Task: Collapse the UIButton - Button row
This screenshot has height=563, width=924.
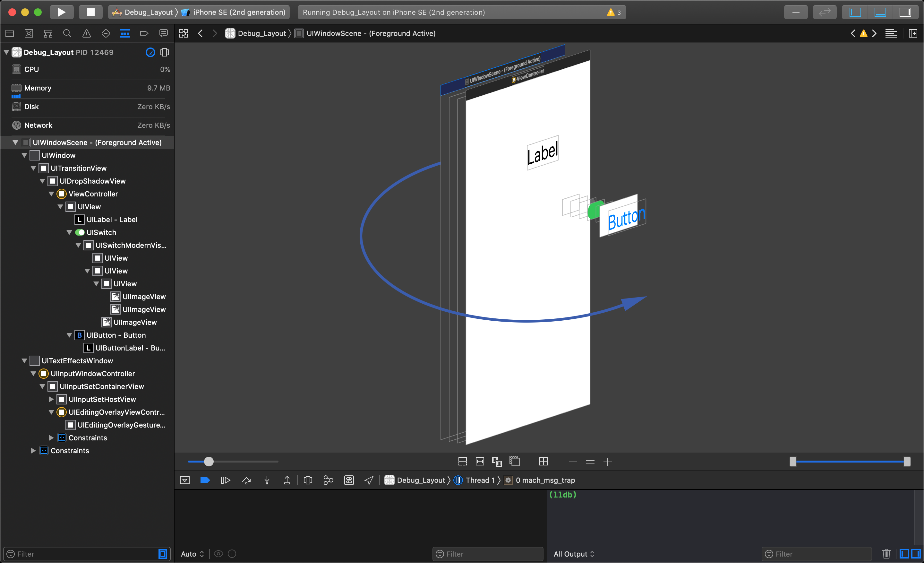Action: 69,335
